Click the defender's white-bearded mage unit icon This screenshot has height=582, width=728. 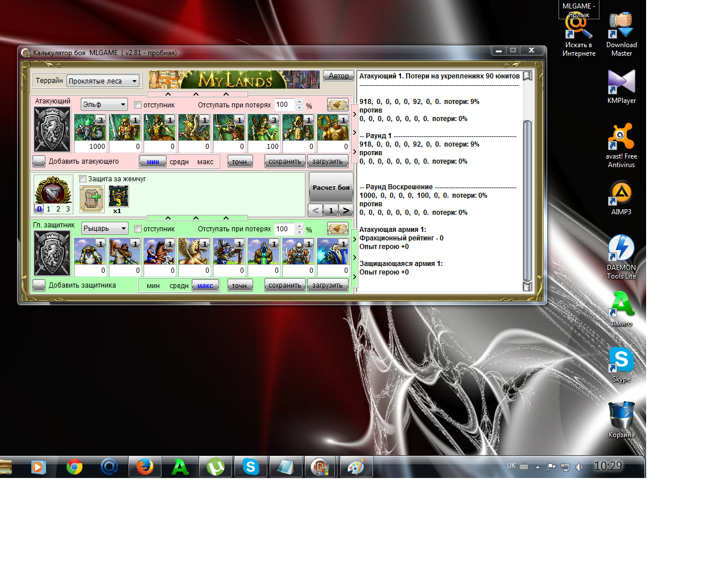[x=333, y=251]
